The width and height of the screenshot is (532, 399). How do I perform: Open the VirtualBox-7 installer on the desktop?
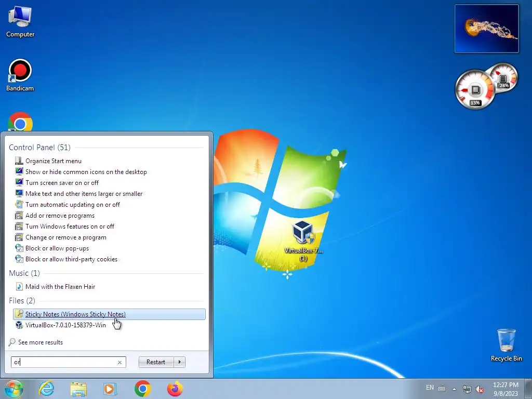point(303,240)
